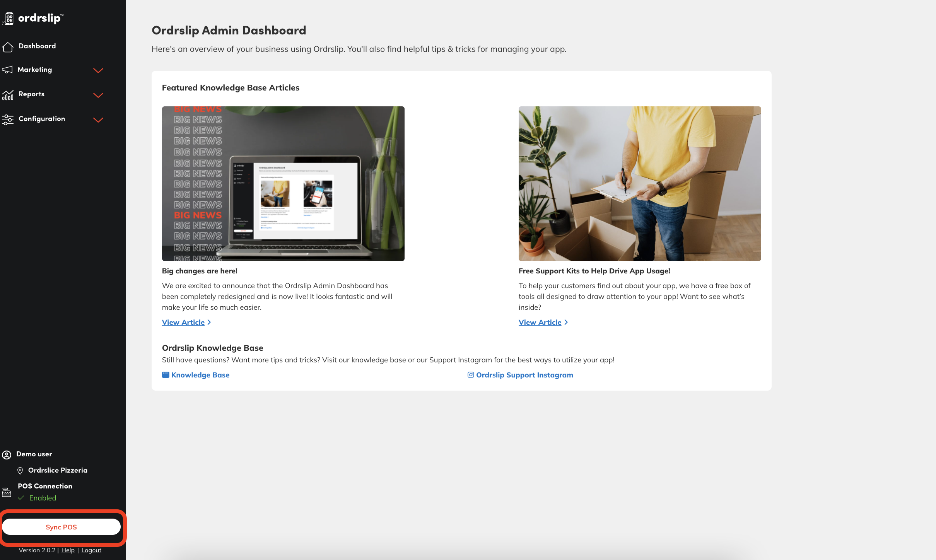Click the Configuration sliders icon
The image size is (936, 560).
(x=8, y=120)
